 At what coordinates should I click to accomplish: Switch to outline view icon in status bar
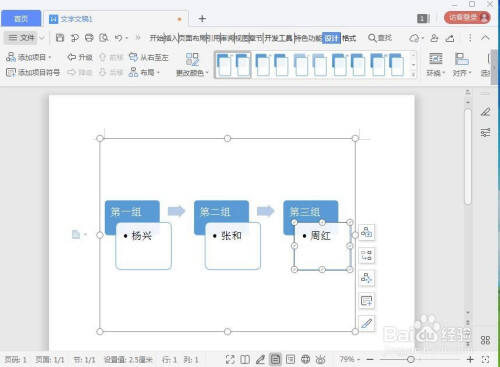tap(290, 359)
